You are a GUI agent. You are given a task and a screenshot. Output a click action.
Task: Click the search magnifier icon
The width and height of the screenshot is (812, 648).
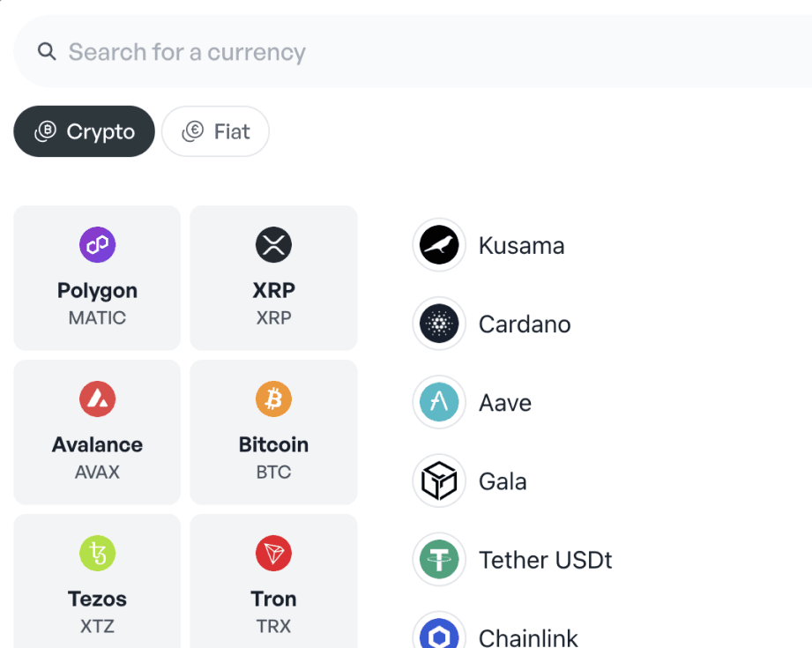[x=47, y=51]
